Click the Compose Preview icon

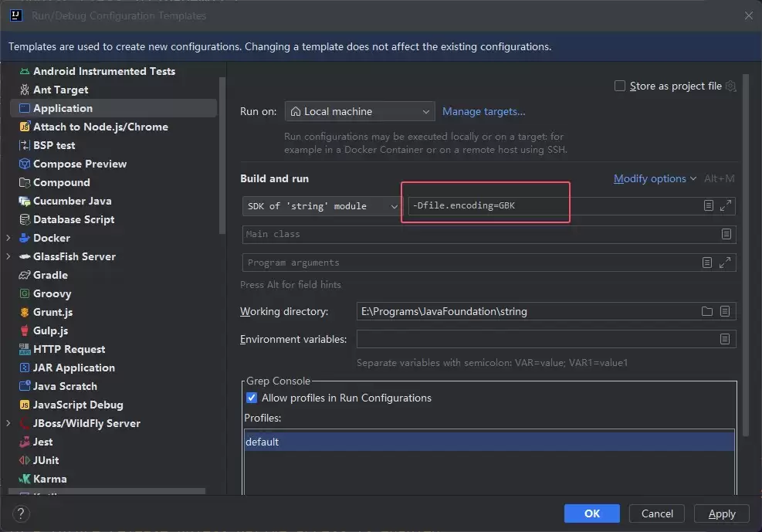[24, 164]
